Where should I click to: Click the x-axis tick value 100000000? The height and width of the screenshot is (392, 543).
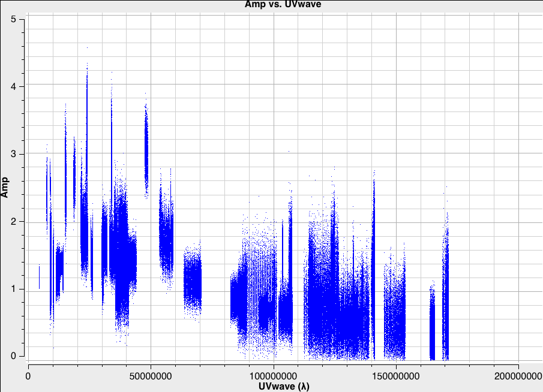(274, 376)
